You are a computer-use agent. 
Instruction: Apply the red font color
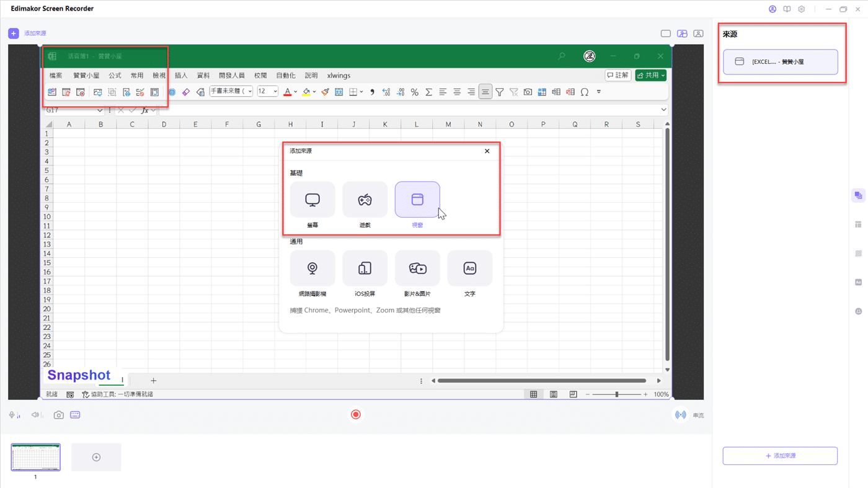tap(287, 92)
